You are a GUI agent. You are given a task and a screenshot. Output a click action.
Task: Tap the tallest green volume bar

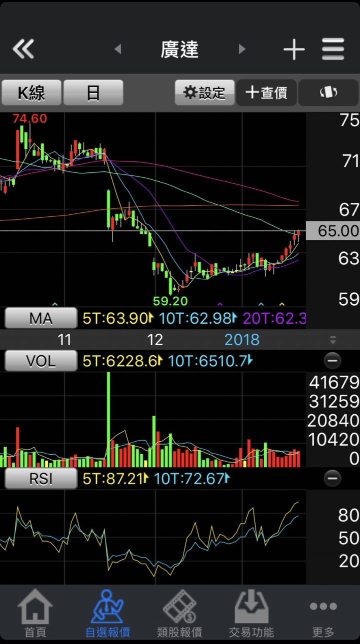pyautogui.click(x=108, y=419)
